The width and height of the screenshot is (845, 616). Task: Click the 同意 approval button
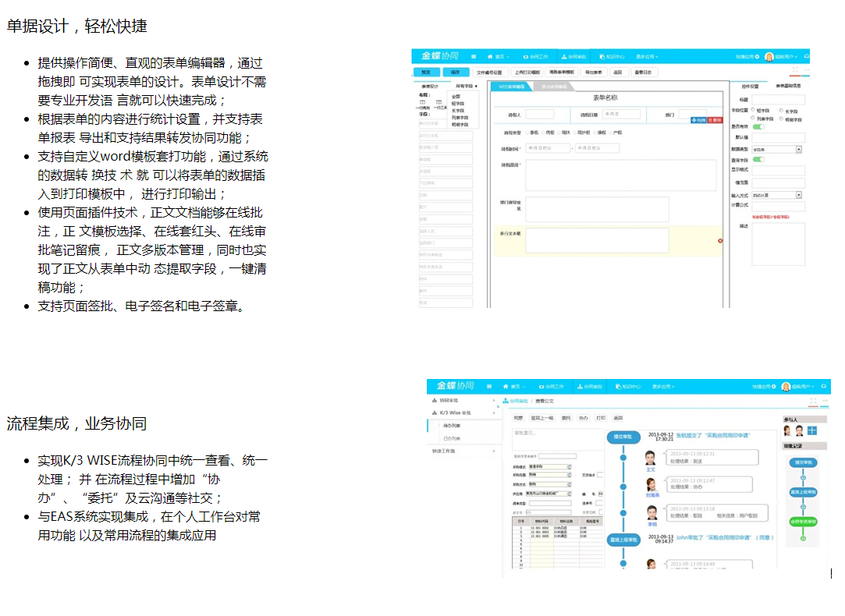point(518,417)
